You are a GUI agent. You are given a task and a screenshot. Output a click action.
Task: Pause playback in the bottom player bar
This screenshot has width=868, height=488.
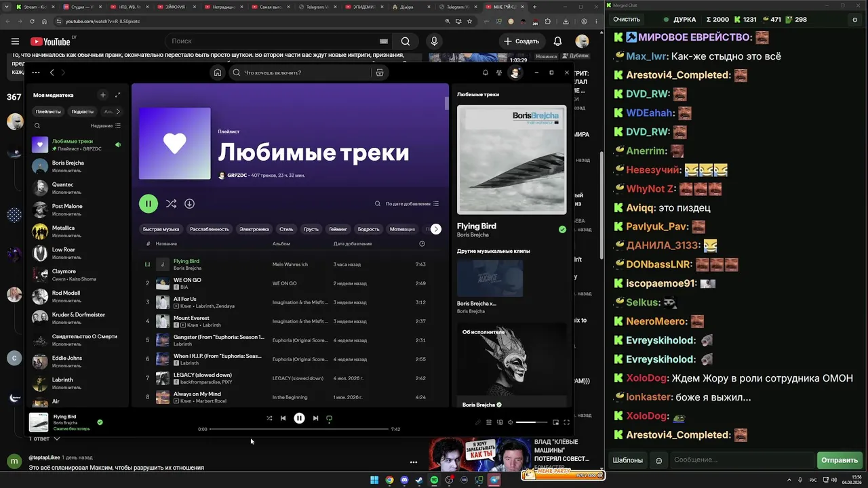click(x=299, y=418)
